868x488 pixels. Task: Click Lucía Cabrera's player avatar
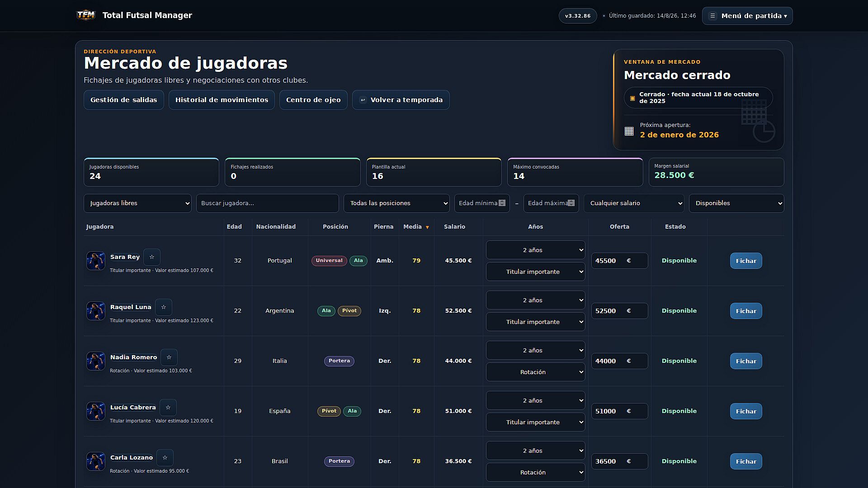pos(96,411)
